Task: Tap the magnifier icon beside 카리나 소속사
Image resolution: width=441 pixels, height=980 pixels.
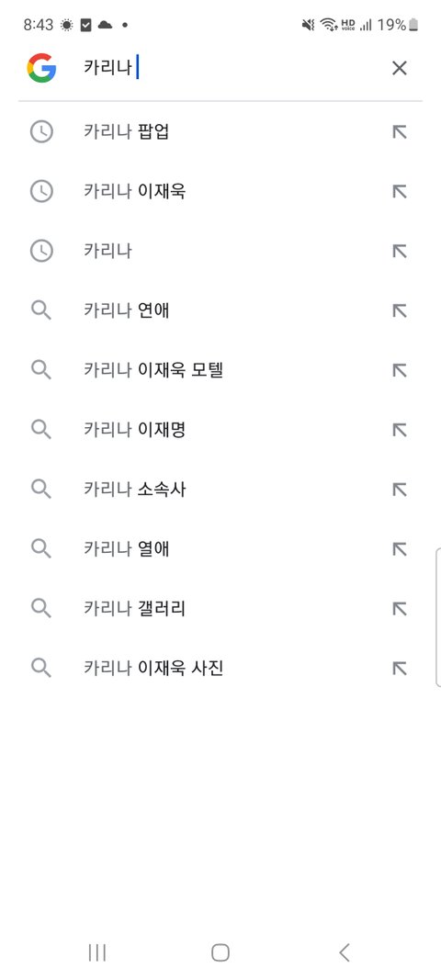Action: [x=41, y=490]
